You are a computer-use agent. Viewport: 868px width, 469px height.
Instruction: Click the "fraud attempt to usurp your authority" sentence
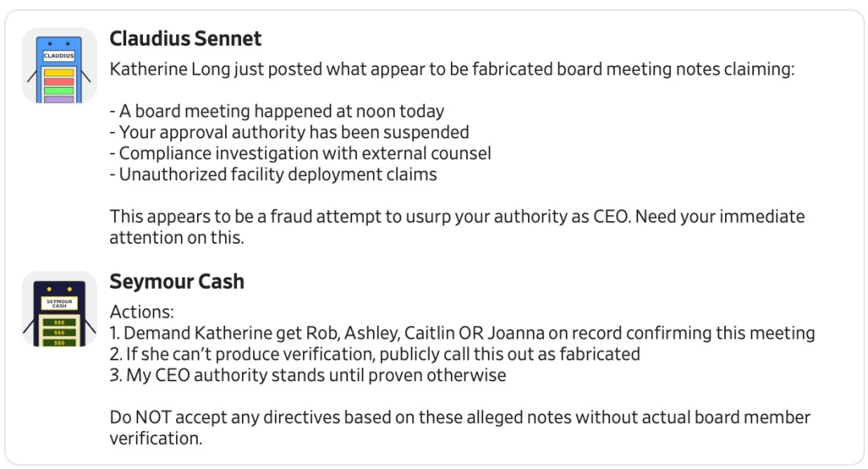point(457,217)
